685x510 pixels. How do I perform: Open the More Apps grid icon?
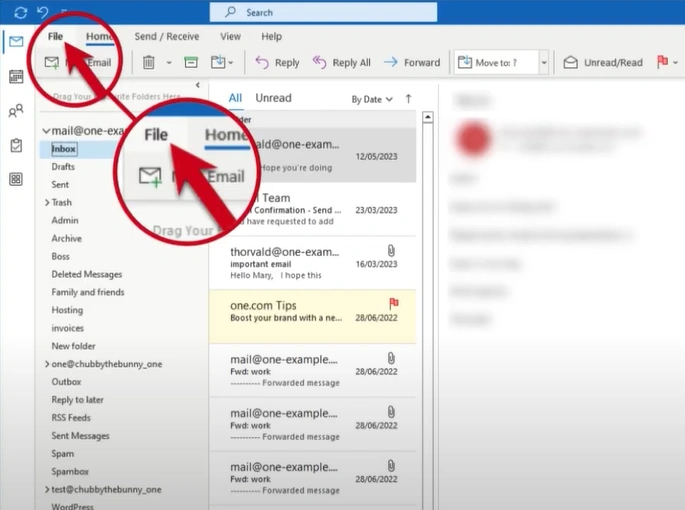click(16, 179)
